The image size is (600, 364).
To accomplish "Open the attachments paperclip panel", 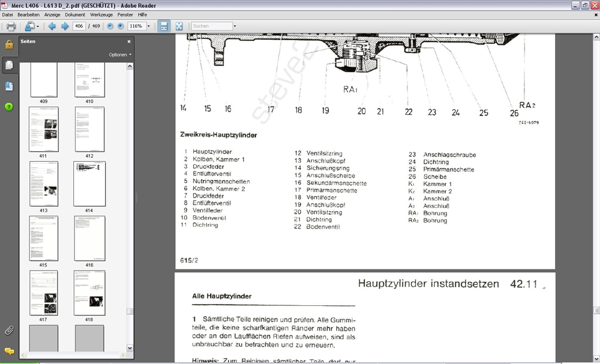I will click(x=9, y=330).
